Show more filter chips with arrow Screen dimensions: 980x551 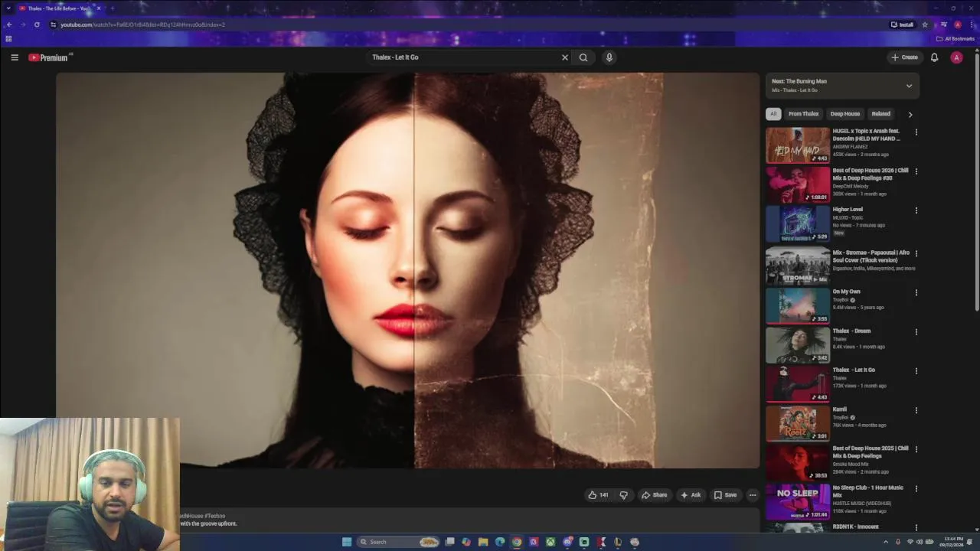pos(910,114)
